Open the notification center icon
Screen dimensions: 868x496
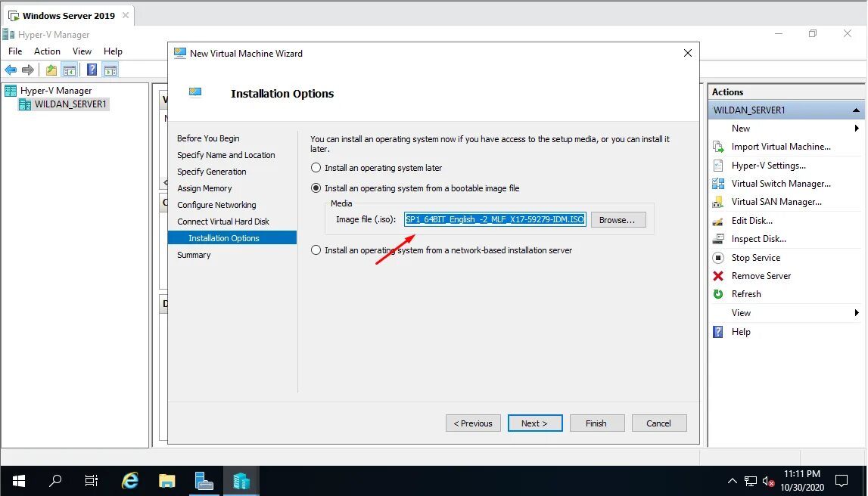(842, 481)
